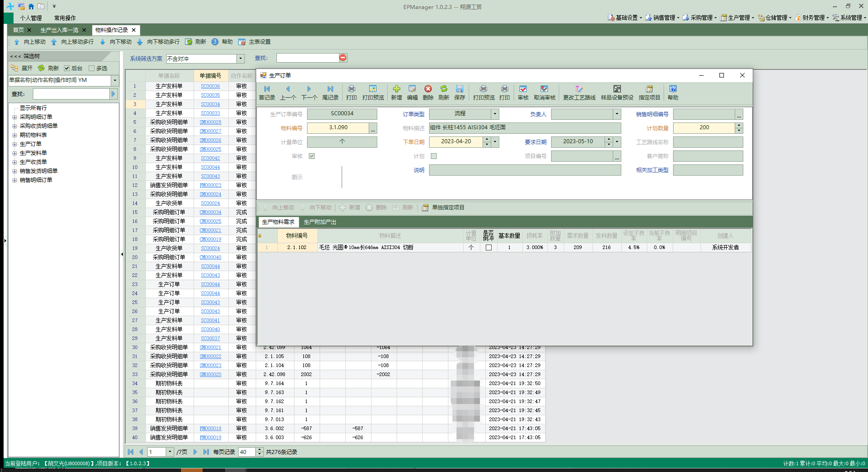The image size is (868, 472).
Task: Click the 删除 delete icon in order toolbar
Action: tap(428, 89)
